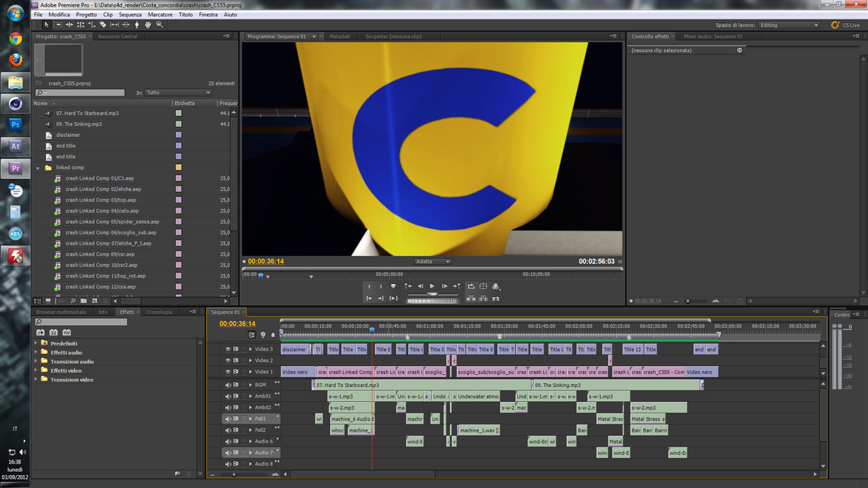The width and height of the screenshot is (868, 488).
Task: Select the Pen tool
Action: pos(137,24)
